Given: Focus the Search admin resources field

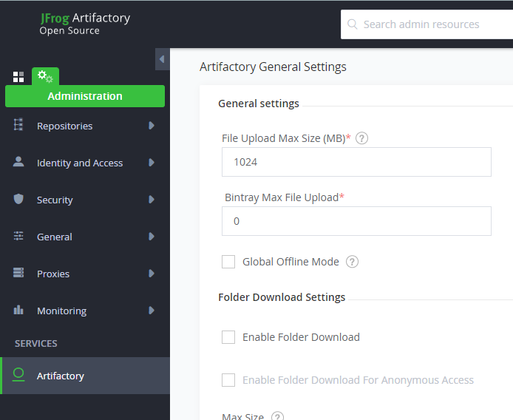Looking at the screenshot, I should (x=427, y=24).
